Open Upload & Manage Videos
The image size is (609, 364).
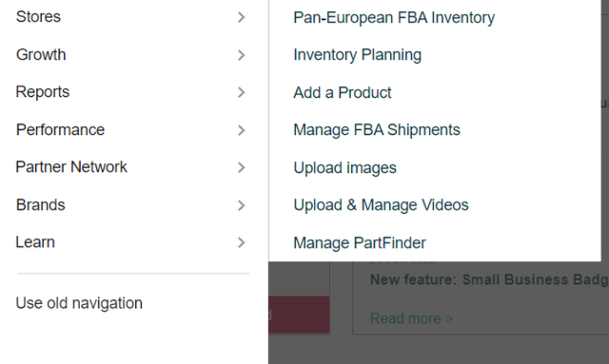tap(381, 205)
